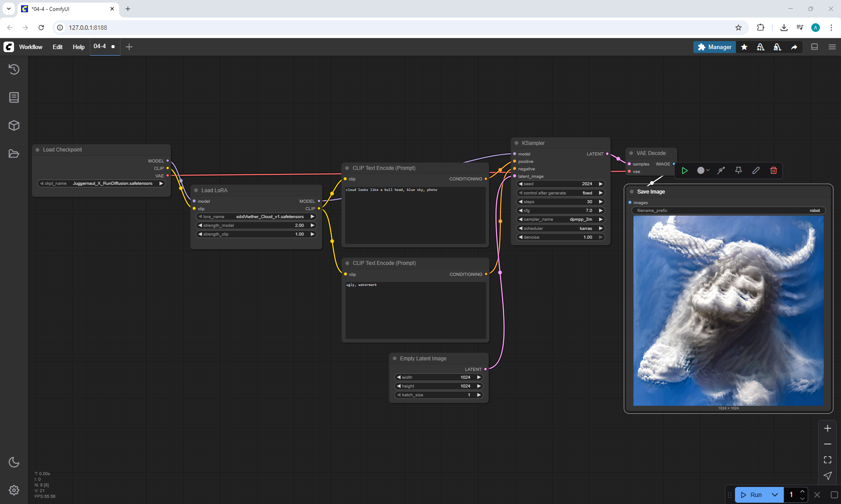Click the generated cloud bull image preview
The height and width of the screenshot is (504, 841).
(x=728, y=310)
